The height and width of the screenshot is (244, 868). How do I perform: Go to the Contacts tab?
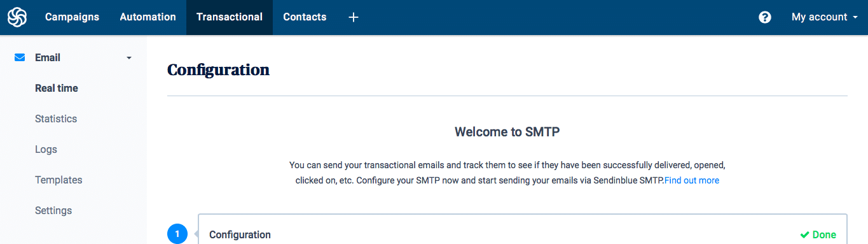(305, 17)
